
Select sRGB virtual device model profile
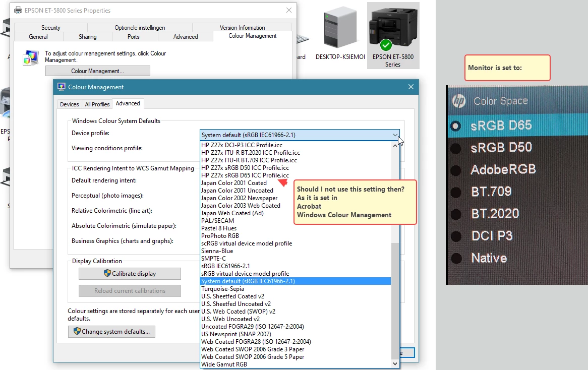click(x=296, y=274)
